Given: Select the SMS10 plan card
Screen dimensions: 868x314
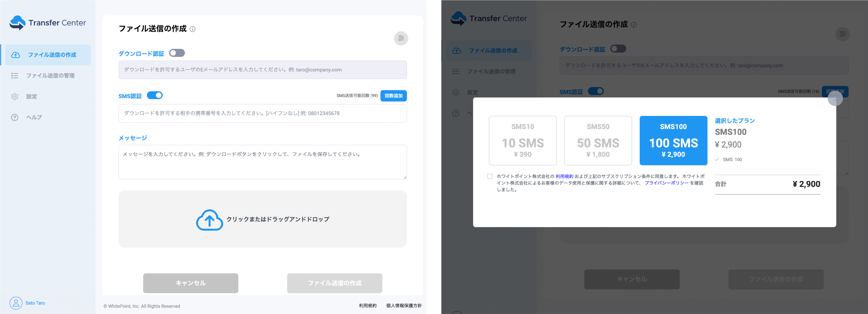Looking at the screenshot, I should point(523,140).
